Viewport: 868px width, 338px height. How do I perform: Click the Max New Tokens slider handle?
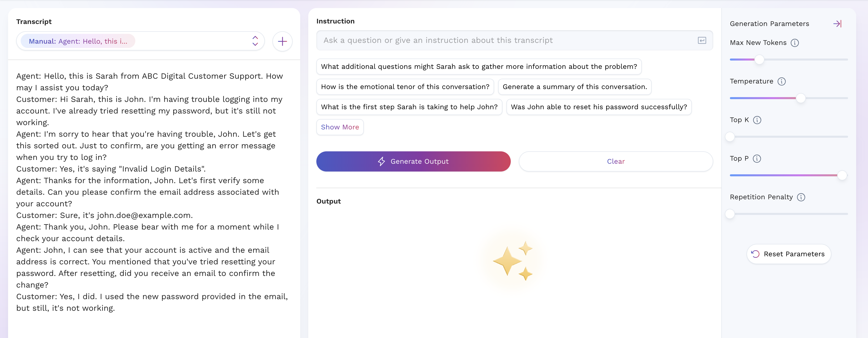[x=759, y=60]
